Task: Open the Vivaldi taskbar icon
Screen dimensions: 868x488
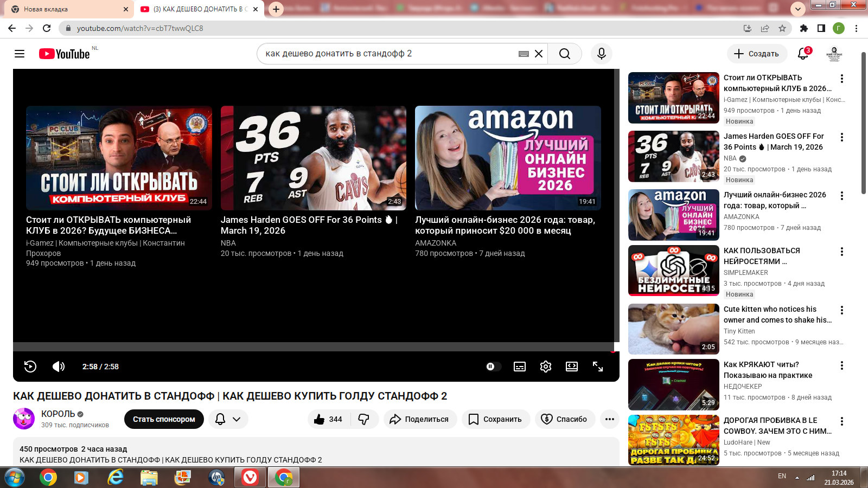Action: (250, 478)
